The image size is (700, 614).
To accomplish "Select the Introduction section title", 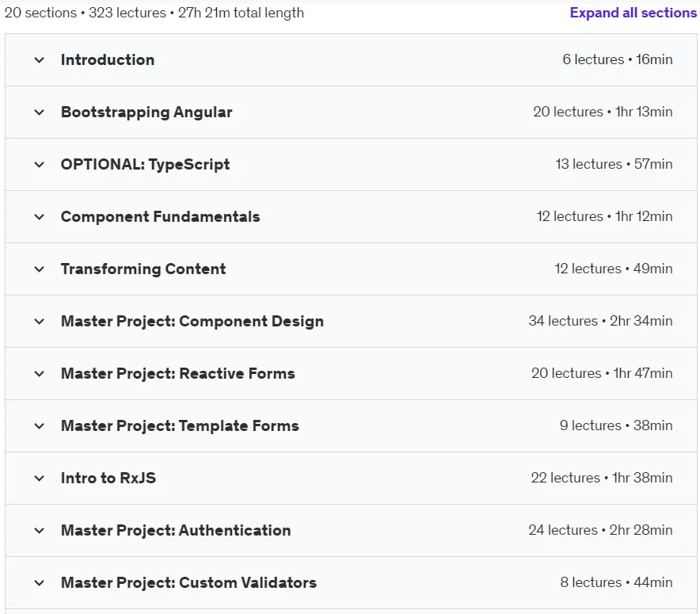I will 108,60.
